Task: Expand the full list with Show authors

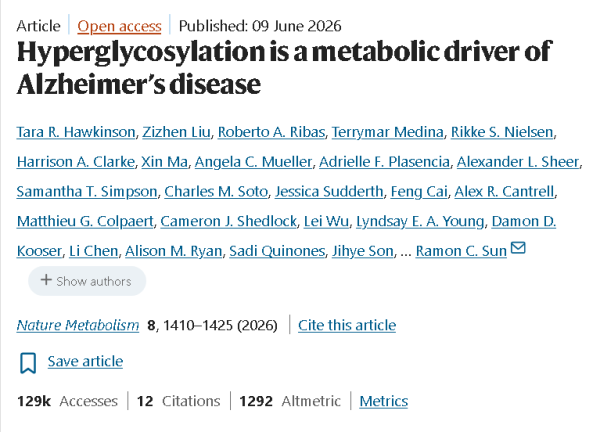Action: pyautogui.click(x=87, y=281)
